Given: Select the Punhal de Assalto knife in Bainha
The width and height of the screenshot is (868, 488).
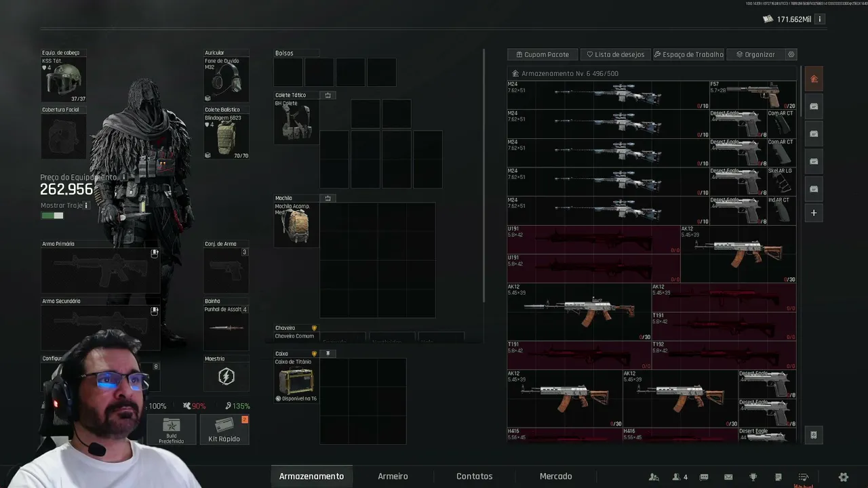Looking at the screenshot, I should point(226,328).
